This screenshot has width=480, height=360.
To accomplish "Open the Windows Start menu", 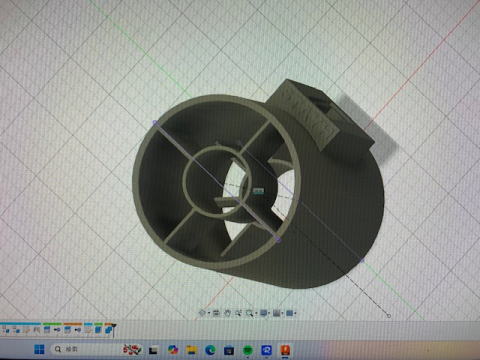I will (39, 349).
